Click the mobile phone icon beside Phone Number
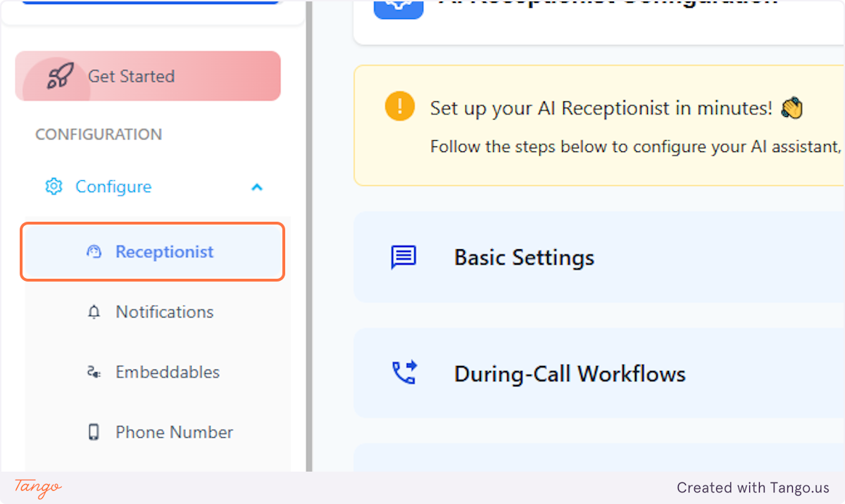Screen dimensions: 845x504 click(93, 431)
